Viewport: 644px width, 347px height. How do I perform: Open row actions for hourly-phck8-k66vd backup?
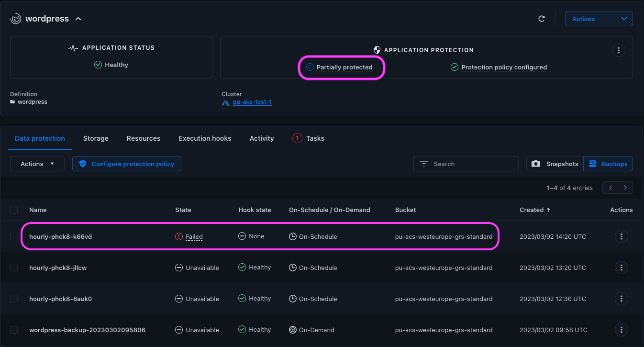(621, 236)
